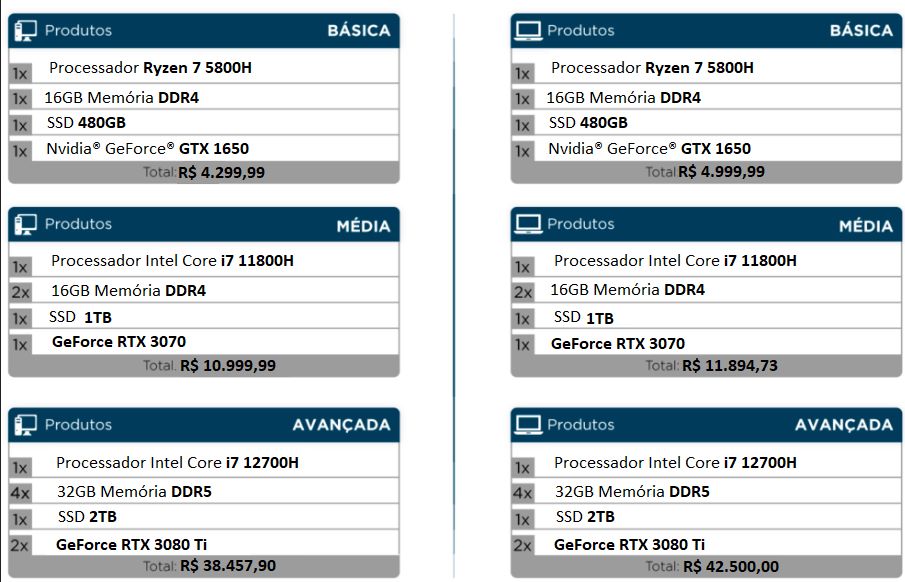The image size is (905, 582).
Task: Click the desktop PC icon in left MÉDIA header
Action: point(25,224)
